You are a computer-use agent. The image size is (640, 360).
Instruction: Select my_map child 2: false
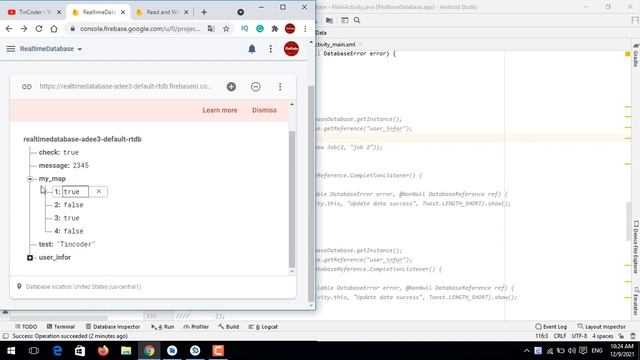[x=69, y=205]
